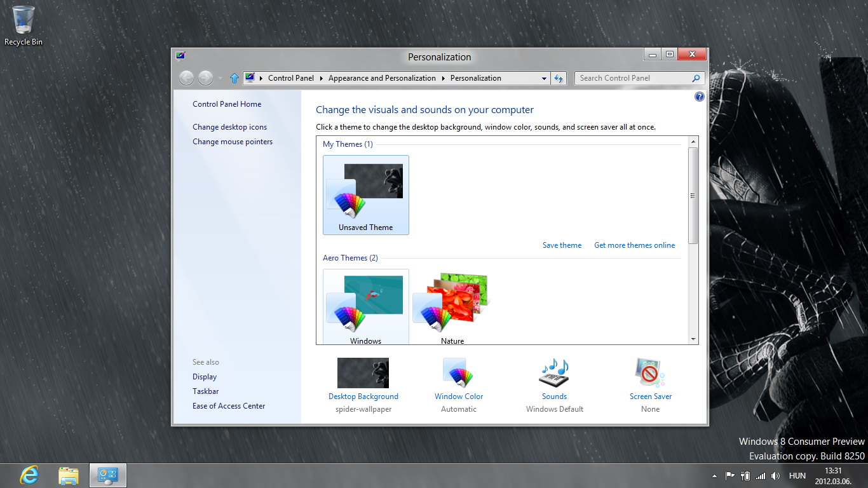Open the Taskbar link under See also
This screenshot has width=868, height=488.
click(x=206, y=391)
